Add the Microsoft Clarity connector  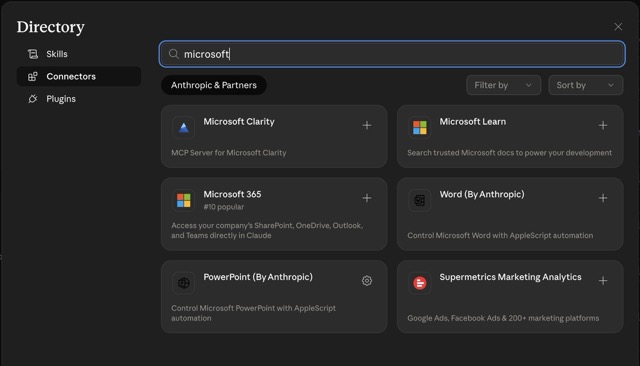(367, 125)
